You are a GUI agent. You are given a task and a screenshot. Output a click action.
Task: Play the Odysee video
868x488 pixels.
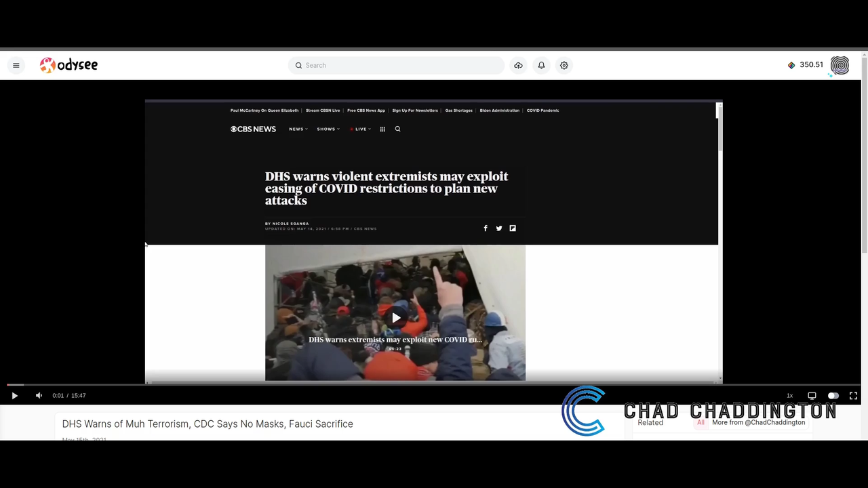[14, 396]
